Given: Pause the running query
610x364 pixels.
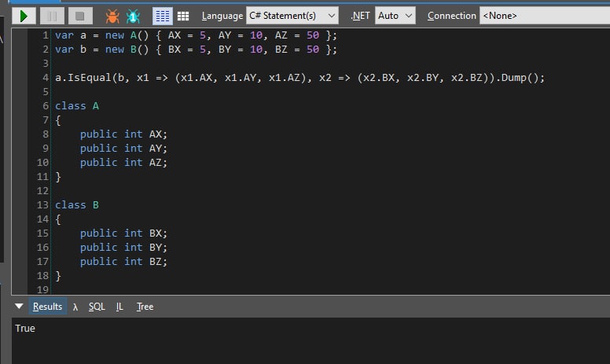Looking at the screenshot, I should coord(52,16).
